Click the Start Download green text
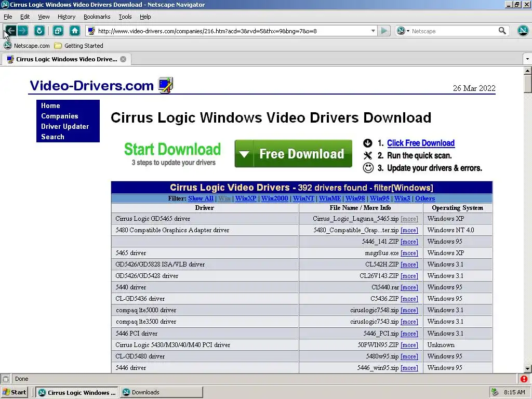 click(172, 149)
